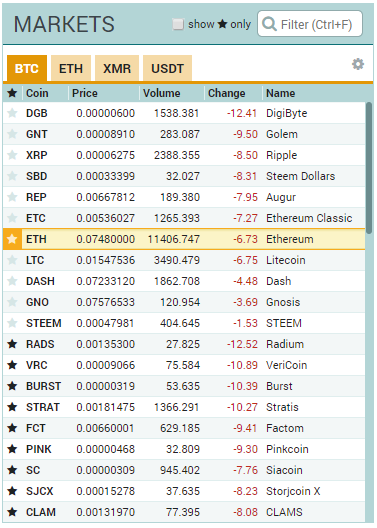
Task: Star the XRP Ripple market
Action: (12, 155)
